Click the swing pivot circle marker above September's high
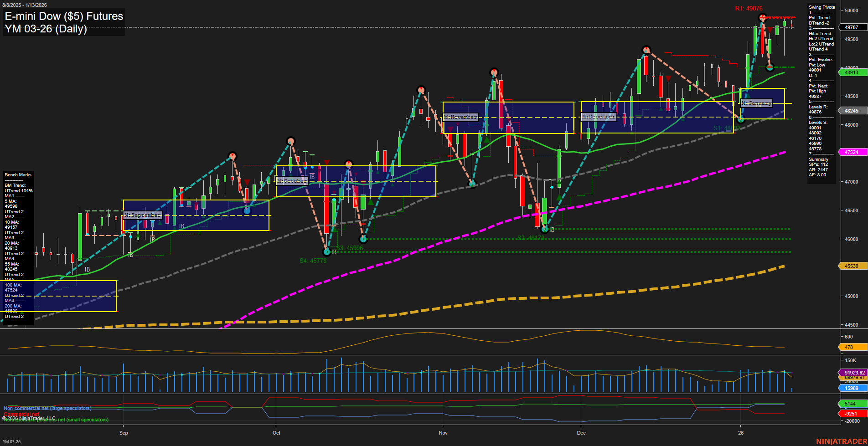 (232, 156)
